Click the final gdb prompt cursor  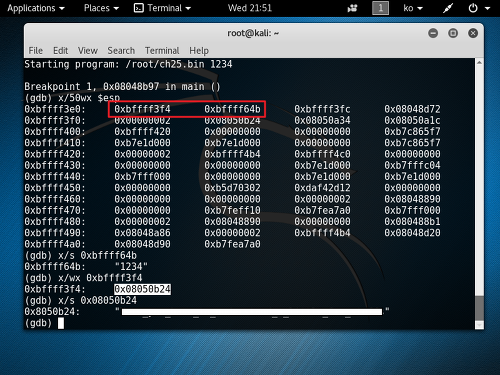click(61, 323)
